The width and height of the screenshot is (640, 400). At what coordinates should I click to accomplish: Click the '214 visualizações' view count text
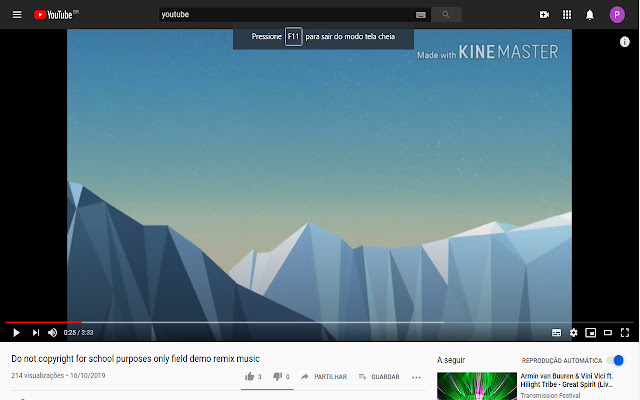click(x=38, y=376)
